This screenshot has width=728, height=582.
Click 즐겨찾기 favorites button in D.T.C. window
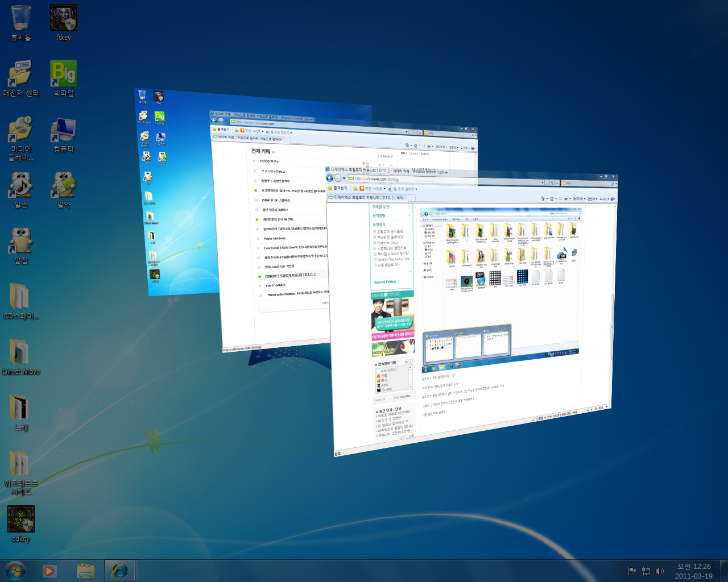[x=337, y=189]
